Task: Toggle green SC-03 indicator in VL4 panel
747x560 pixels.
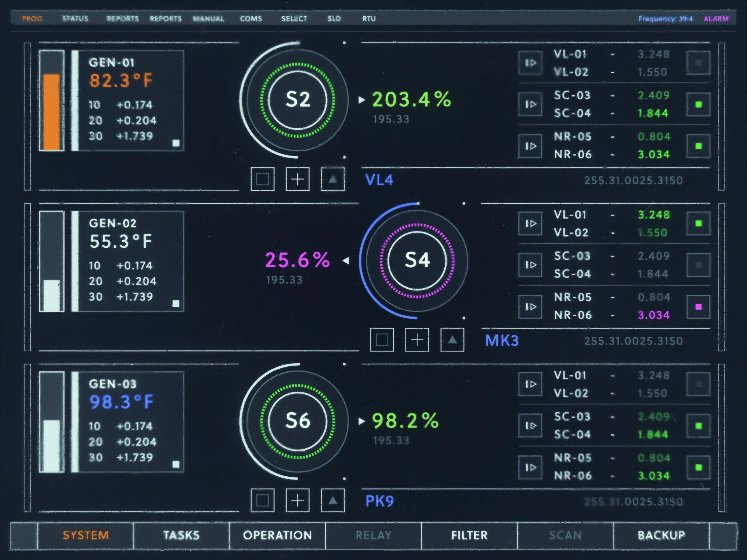Action: pos(698,104)
